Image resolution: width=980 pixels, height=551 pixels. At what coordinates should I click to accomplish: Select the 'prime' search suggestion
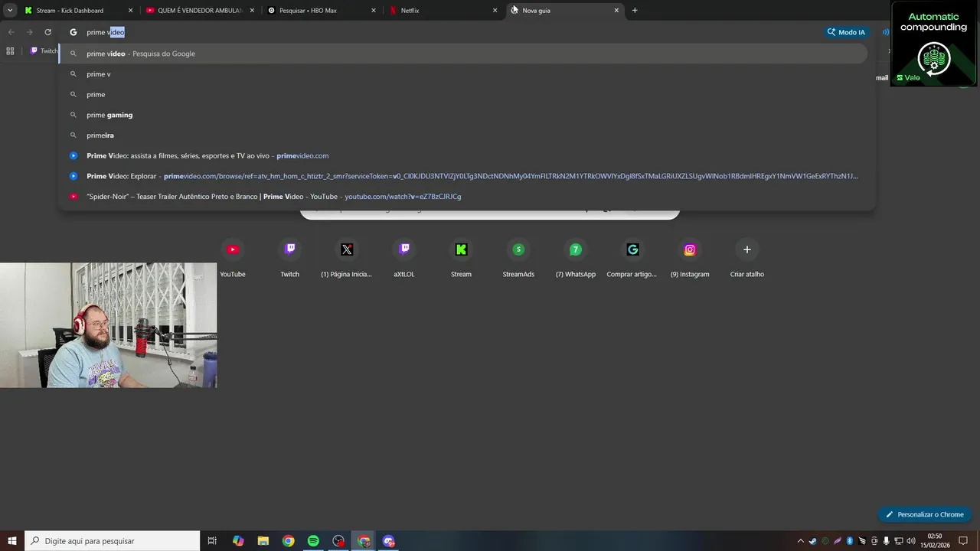463,94
